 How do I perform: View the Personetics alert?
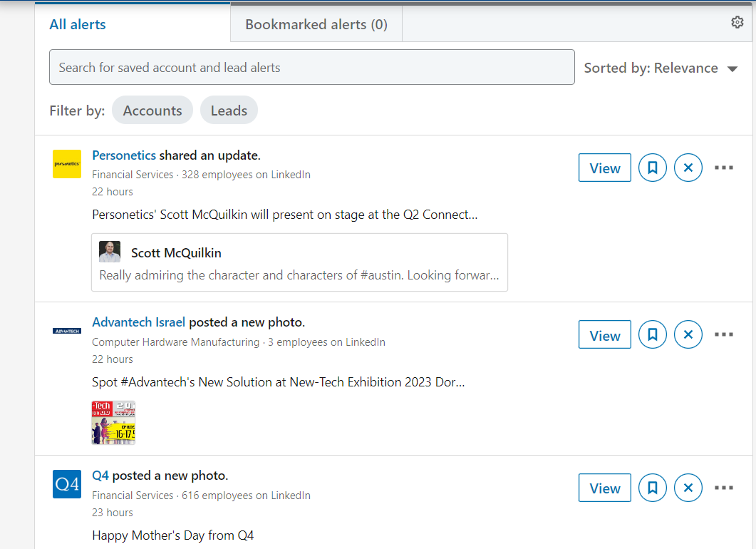click(x=605, y=168)
